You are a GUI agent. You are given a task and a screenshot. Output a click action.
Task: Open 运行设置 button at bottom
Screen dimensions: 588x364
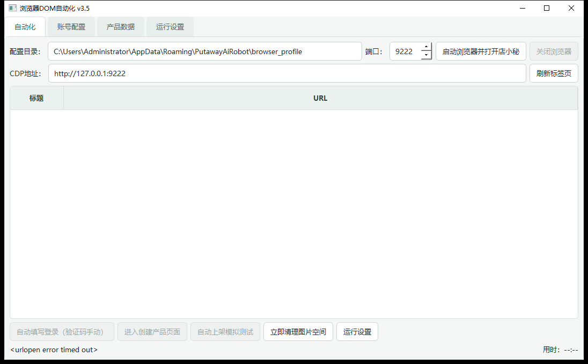(x=357, y=332)
